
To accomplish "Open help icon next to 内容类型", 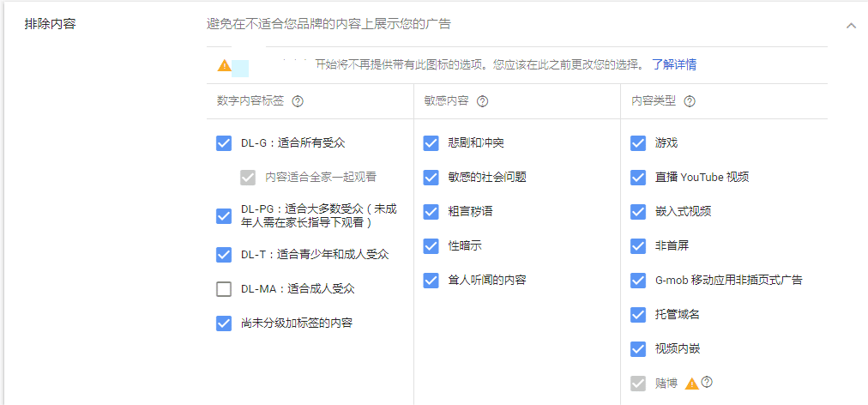I will click(x=690, y=101).
